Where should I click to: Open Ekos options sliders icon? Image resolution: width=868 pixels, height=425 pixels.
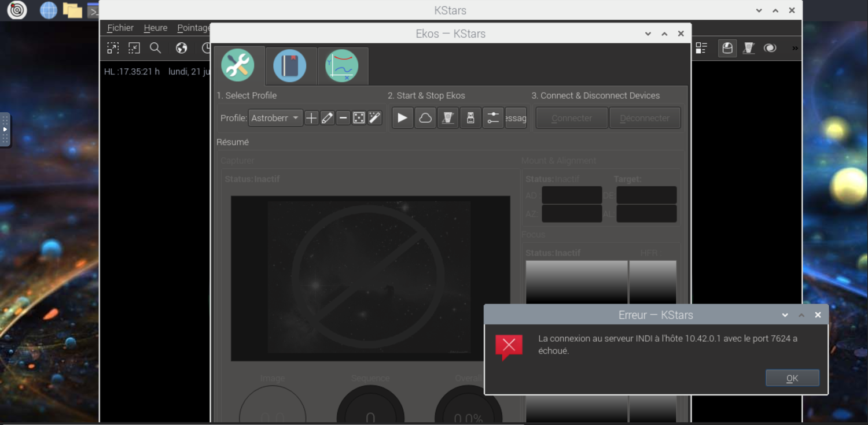pyautogui.click(x=493, y=118)
